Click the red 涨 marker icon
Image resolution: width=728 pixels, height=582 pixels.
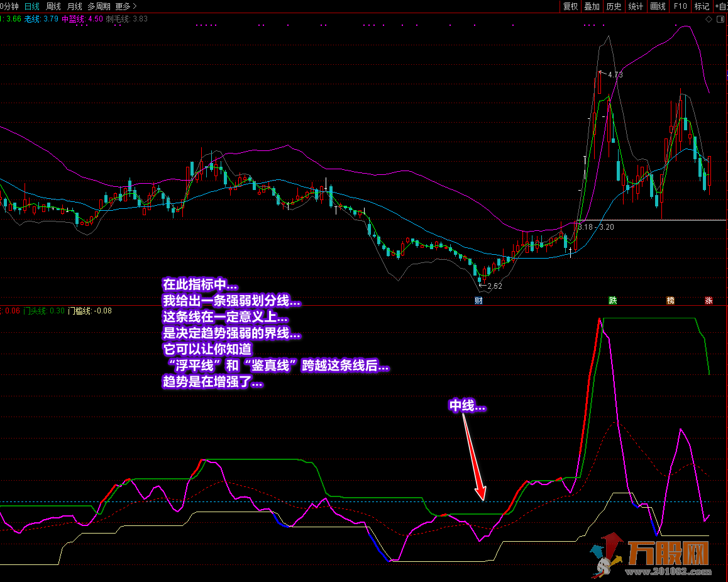(x=709, y=301)
